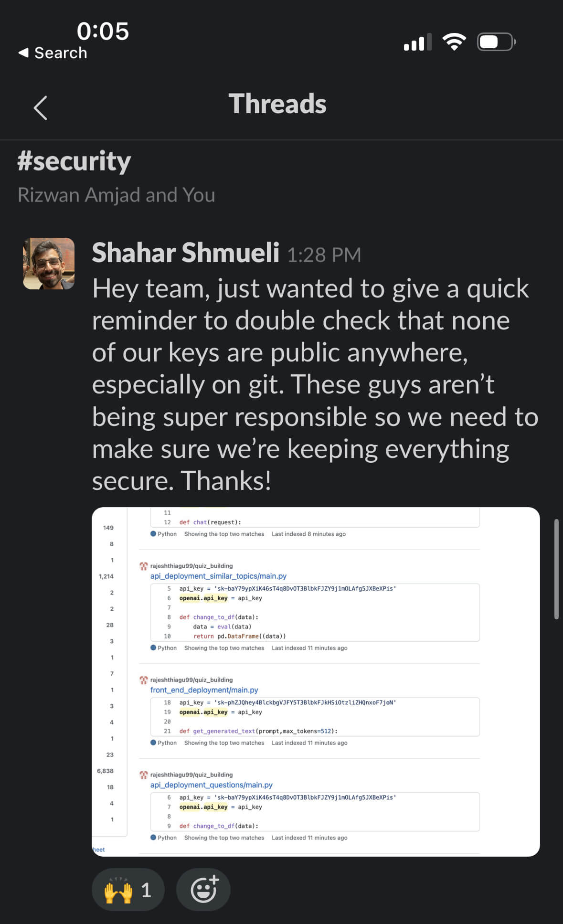The height and width of the screenshot is (924, 563).
Task: Tap the 1:28 PM message timestamp
Action: (x=324, y=255)
